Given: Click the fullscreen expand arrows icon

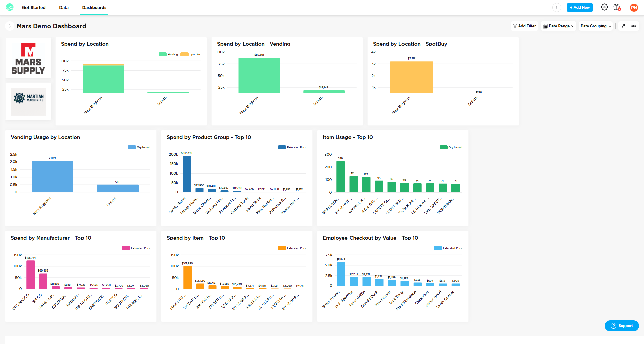Looking at the screenshot, I should pos(623,26).
